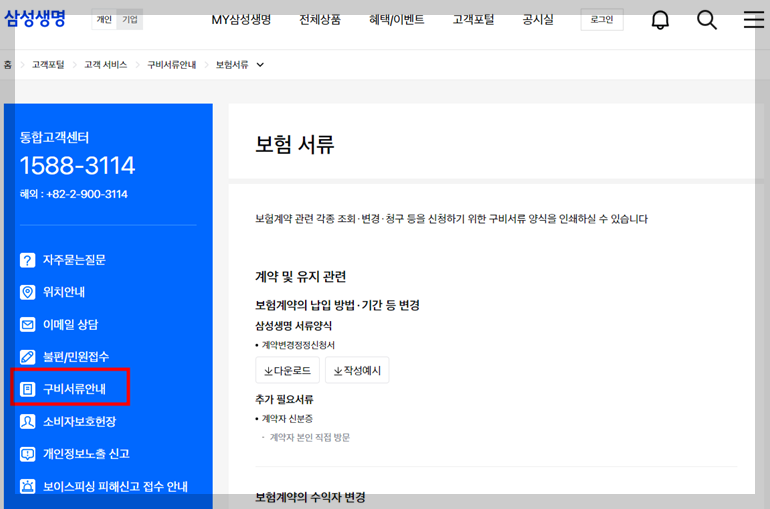The width and height of the screenshot is (770, 509).
Task: Go to 홈 in breadcrumb
Action: point(8,65)
